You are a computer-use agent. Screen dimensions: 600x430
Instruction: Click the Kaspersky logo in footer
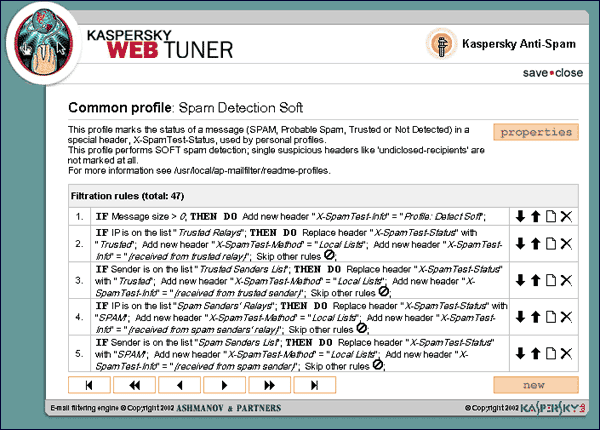tap(553, 408)
